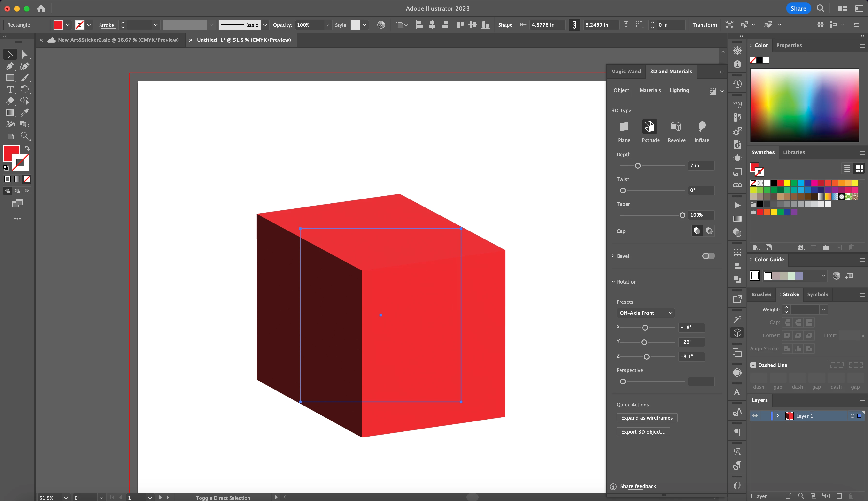Click the Depth slider handle
This screenshot has height=501, width=868.
click(638, 166)
